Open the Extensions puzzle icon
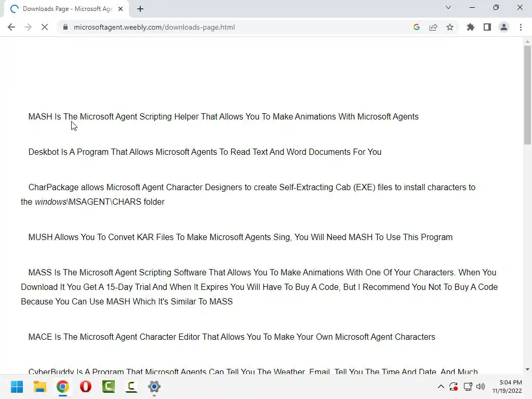 471,27
